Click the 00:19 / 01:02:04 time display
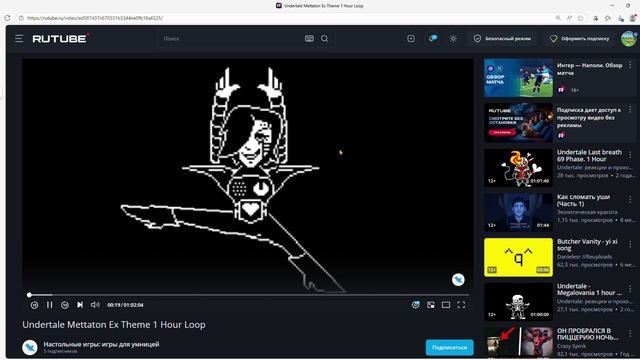Image resolution: width=640 pixels, height=360 pixels. click(x=125, y=305)
